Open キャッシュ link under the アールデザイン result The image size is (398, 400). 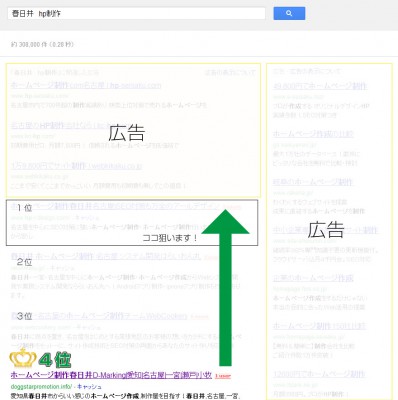(87, 218)
